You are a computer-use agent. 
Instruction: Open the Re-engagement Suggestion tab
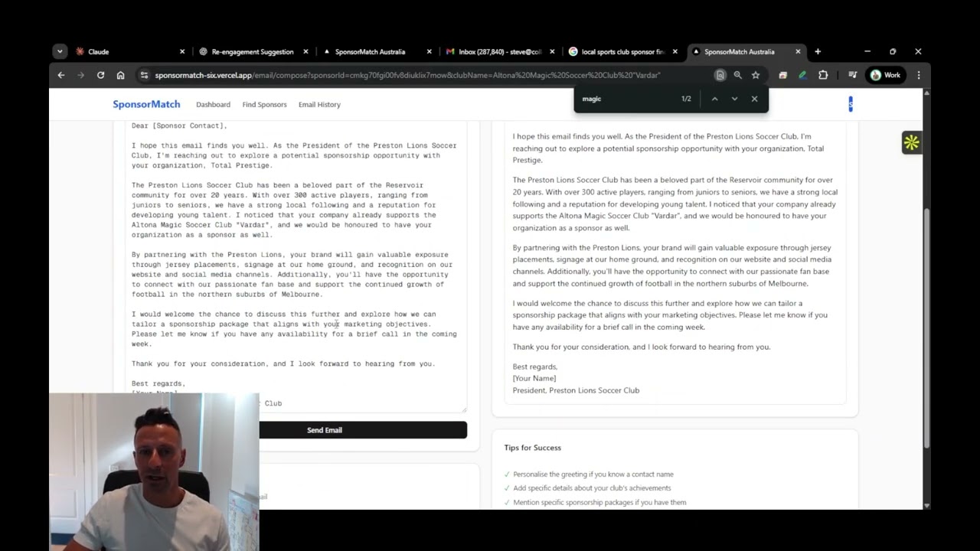pyautogui.click(x=253, y=52)
